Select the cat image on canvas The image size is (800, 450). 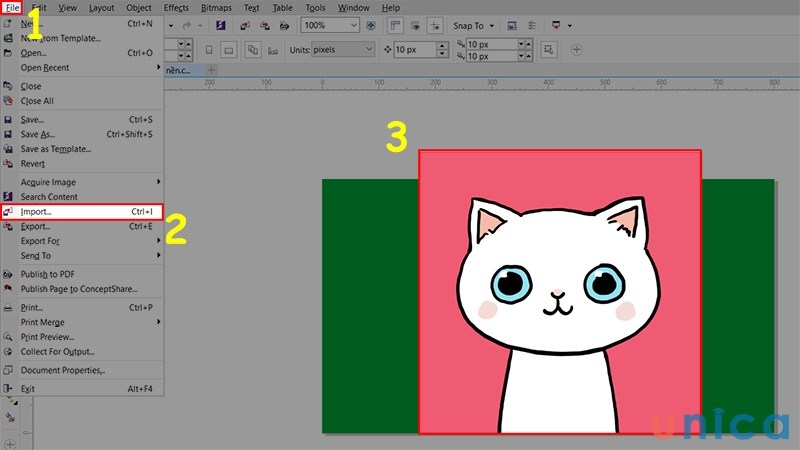560,292
